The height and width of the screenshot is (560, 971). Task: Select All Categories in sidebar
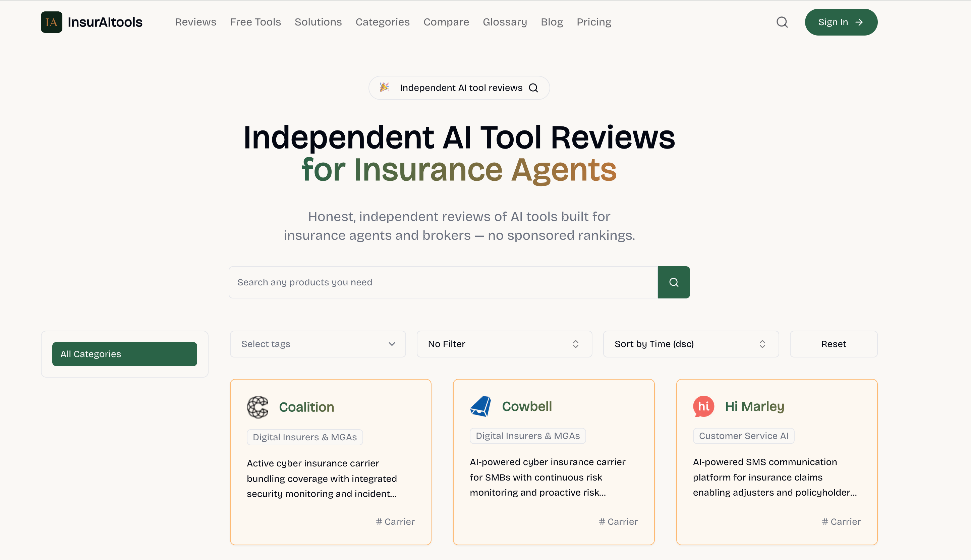[x=125, y=354]
